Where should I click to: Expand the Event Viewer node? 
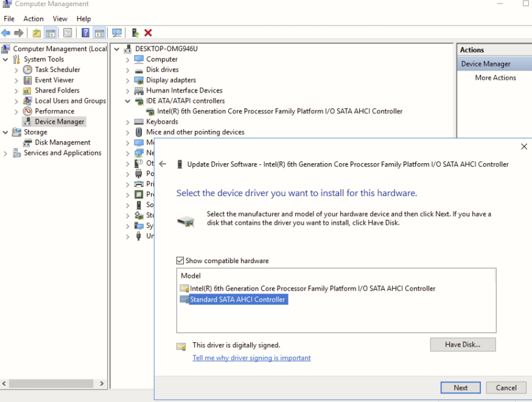point(16,81)
